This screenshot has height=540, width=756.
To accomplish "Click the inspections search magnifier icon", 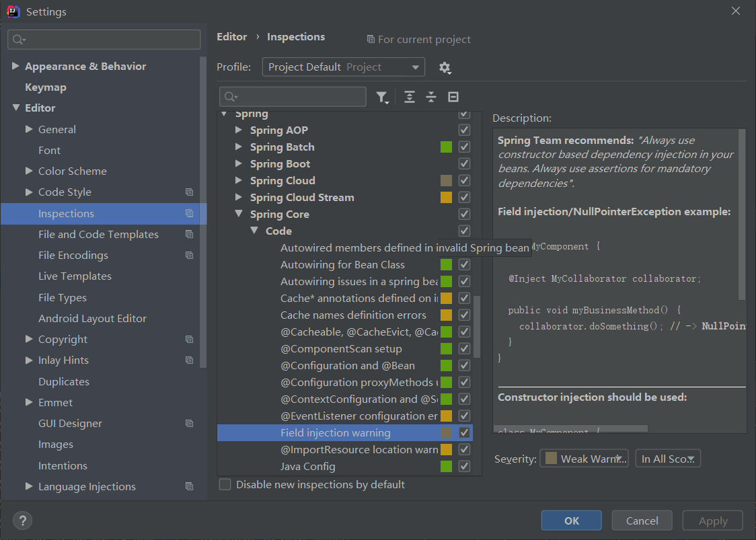I will point(231,97).
